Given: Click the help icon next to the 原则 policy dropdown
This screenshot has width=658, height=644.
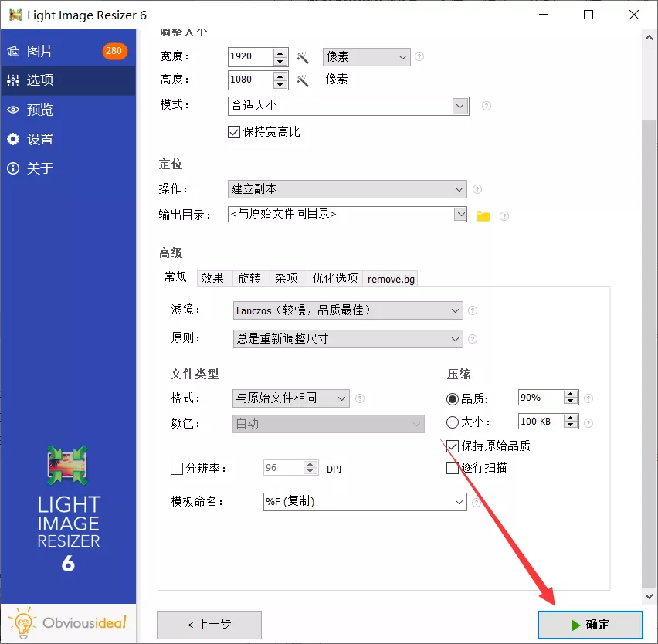Looking at the screenshot, I should tap(473, 339).
